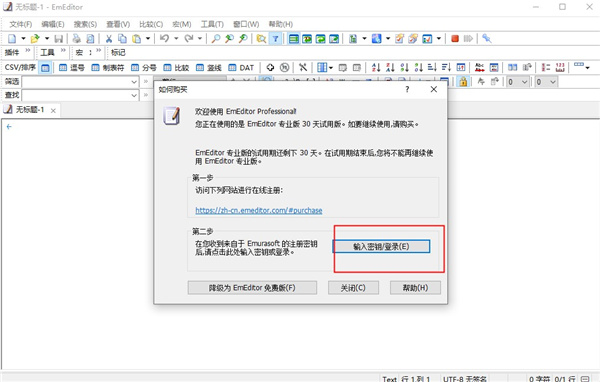Viewport: 600px width, 382px height.
Task: Click the Sort Z to A icon
Action: (390, 68)
